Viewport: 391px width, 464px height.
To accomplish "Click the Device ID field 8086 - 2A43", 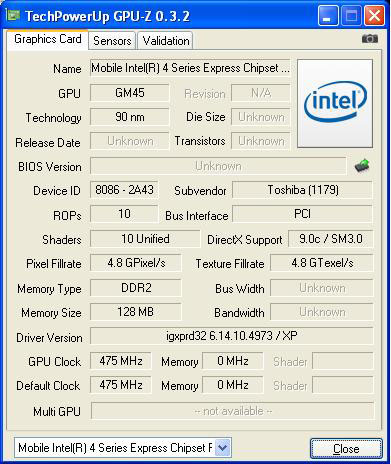I will [x=124, y=190].
